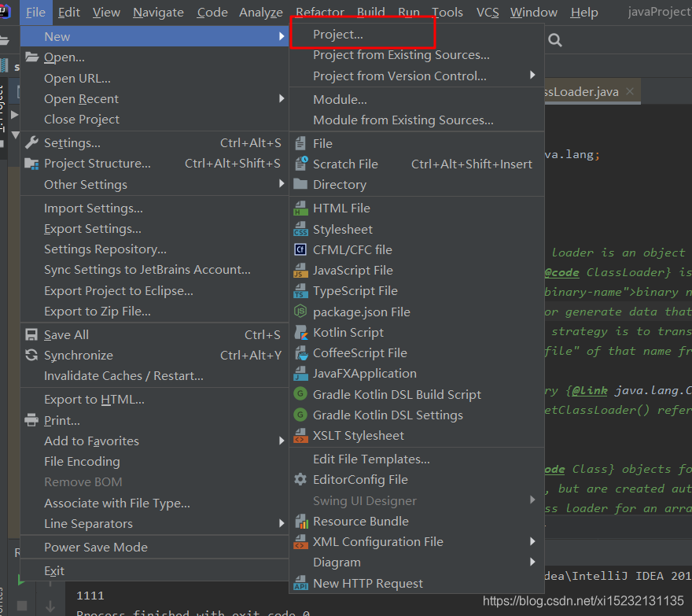Expand the Diagram submenu arrow
This screenshot has height=616, width=692.
click(532, 562)
